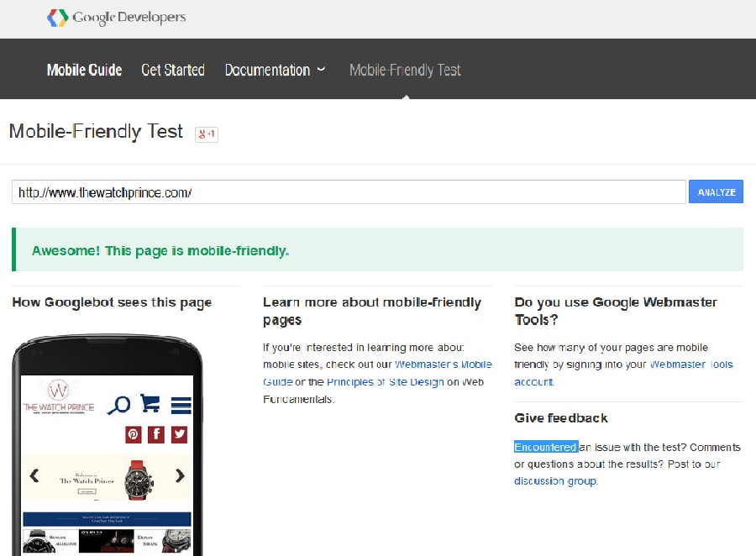Click the watch banner image in preview
756x556 pixels.
pos(107,476)
